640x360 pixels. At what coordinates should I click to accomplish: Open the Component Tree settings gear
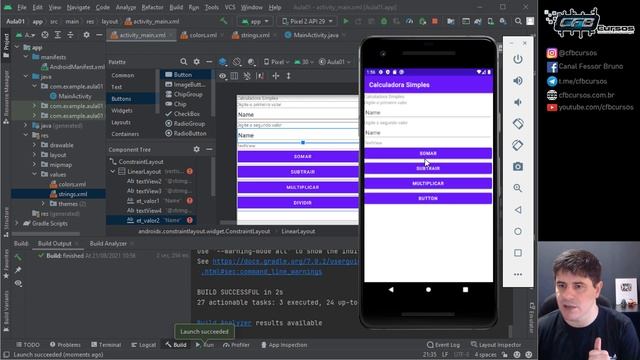196,149
